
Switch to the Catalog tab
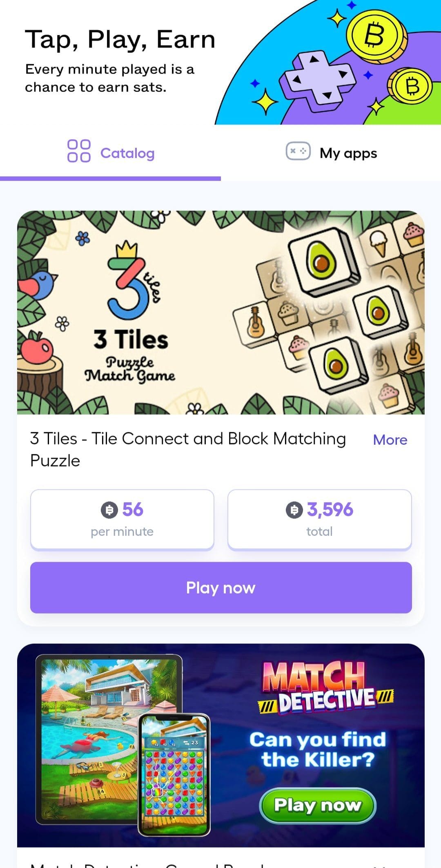(110, 153)
